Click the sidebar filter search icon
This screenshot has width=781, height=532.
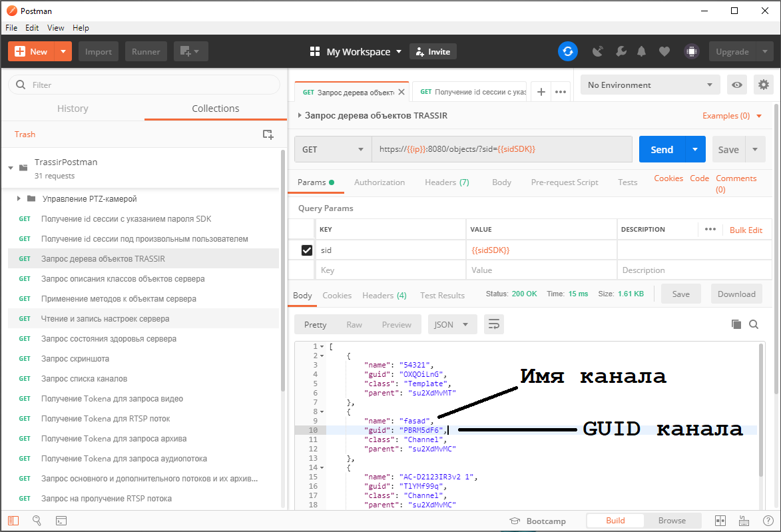pos(21,85)
